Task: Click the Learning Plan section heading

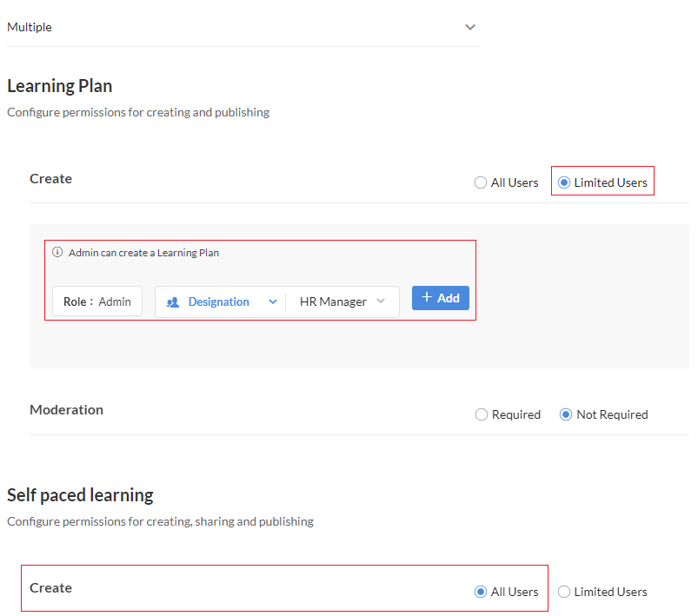Action: 60,86
